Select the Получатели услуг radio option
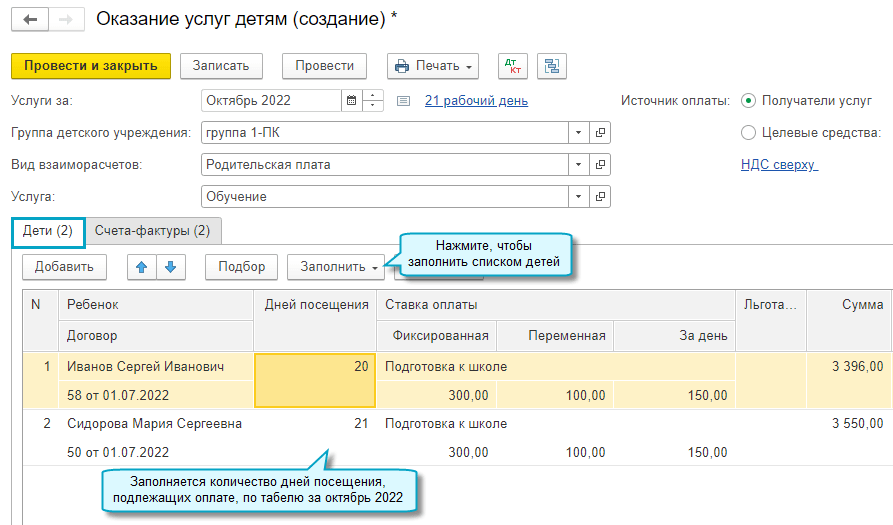Viewport: 893px width, 525px height. coord(749,101)
